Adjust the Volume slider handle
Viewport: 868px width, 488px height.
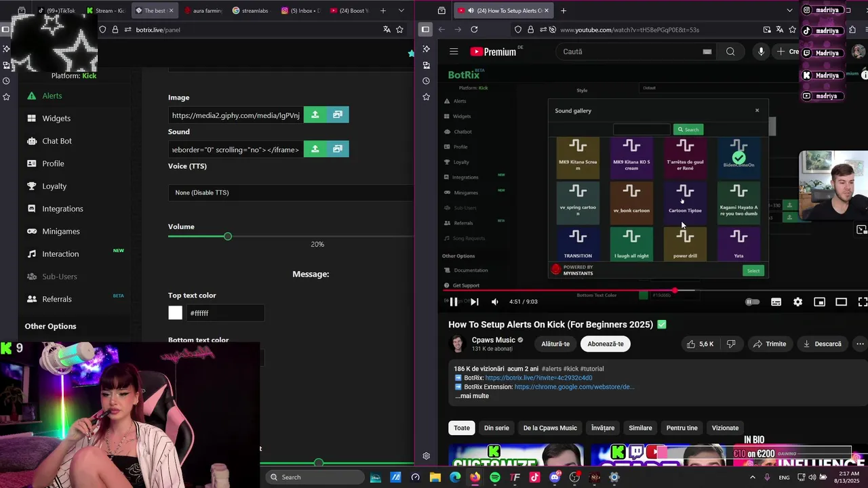pos(228,236)
